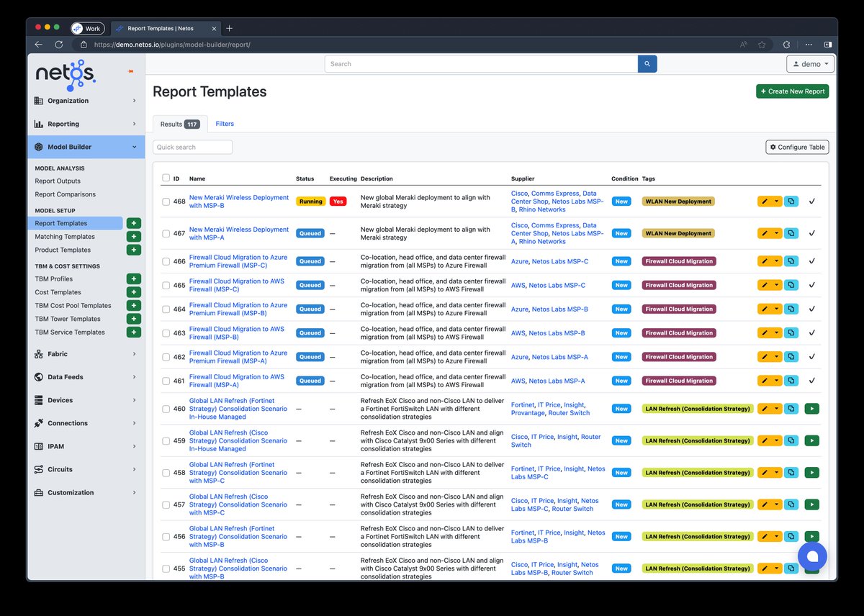864x616 pixels.
Task: Run report 459 with the green play button
Action: (812, 440)
